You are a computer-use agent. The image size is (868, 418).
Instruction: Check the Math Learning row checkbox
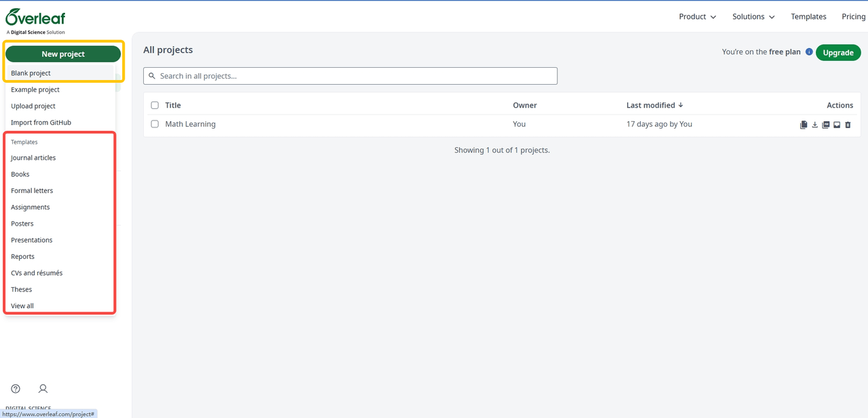[x=155, y=124]
